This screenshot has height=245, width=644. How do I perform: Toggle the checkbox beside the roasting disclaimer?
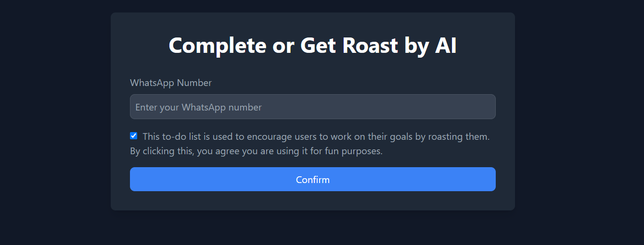134,136
